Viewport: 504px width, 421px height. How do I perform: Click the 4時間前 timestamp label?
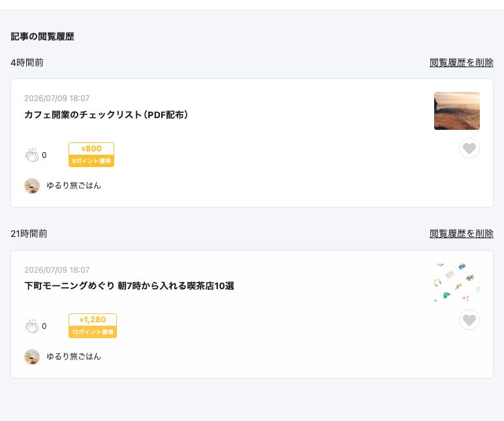(x=27, y=63)
